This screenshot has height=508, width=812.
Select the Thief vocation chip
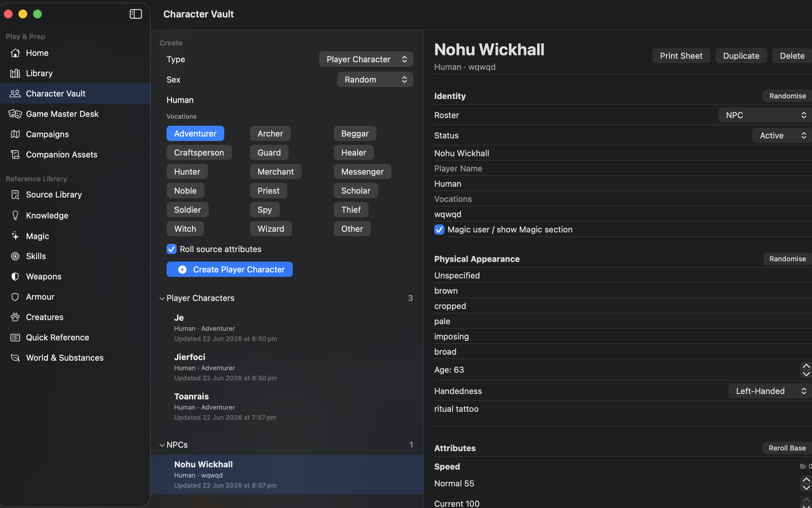click(x=351, y=210)
